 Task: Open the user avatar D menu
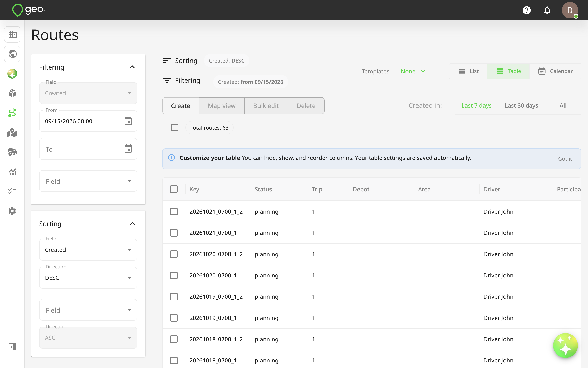pyautogui.click(x=570, y=10)
